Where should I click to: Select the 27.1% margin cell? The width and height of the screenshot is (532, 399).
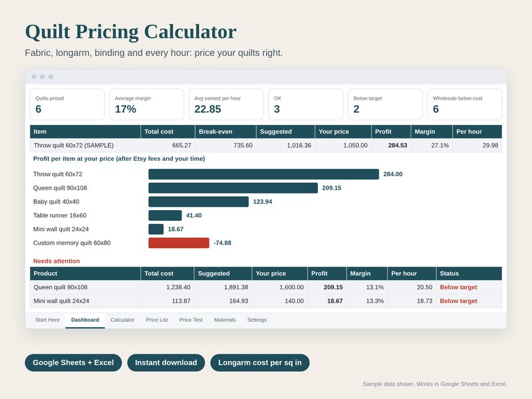point(432,145)
